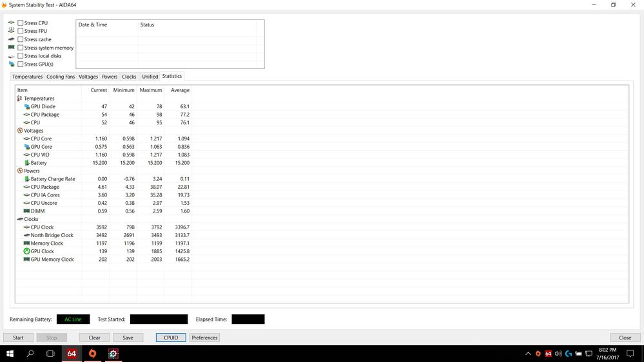Click the Stress CPU chip icon
The image size is (644, 362).
11,23
